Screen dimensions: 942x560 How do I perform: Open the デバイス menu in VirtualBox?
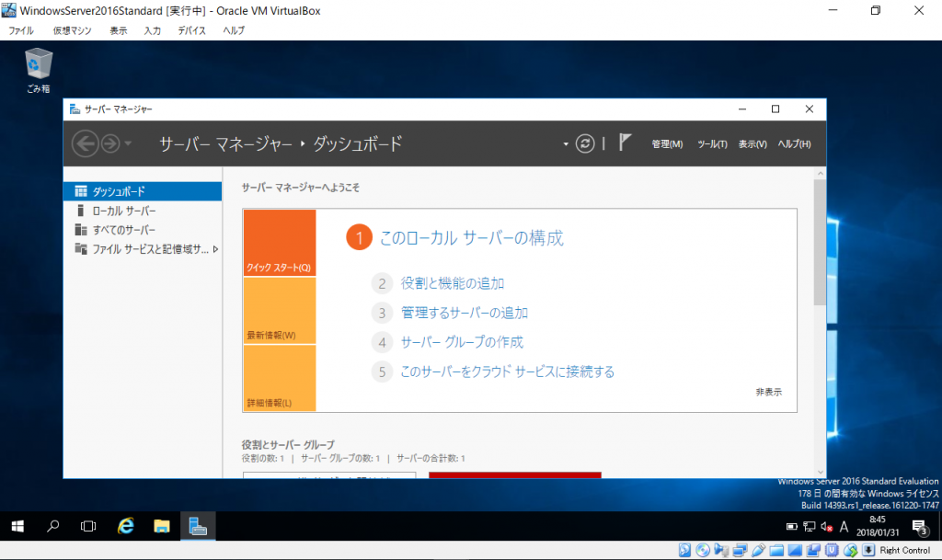190,29
